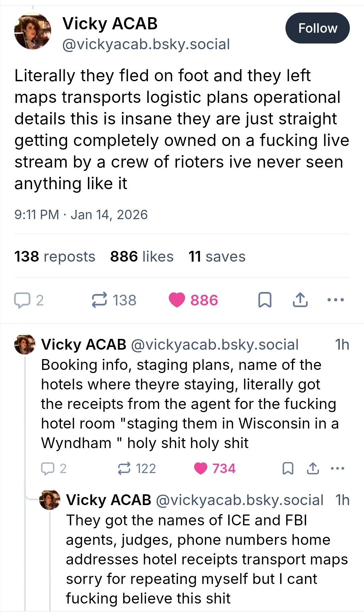Repost the main post with 138 reposts

99,300
